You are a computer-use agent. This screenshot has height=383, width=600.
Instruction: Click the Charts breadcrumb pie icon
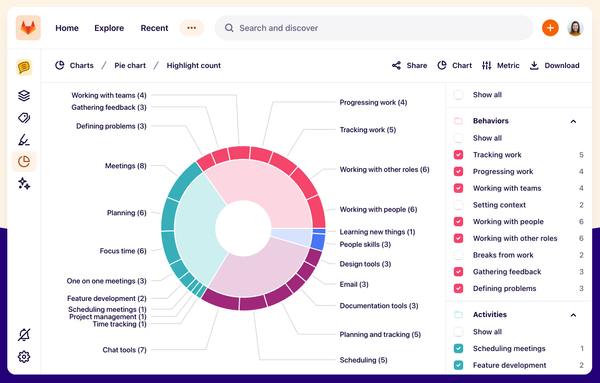click(60, 65)
